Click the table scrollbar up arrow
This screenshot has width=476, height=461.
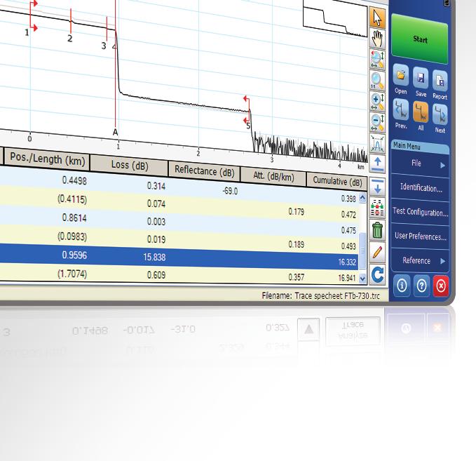tap(362, 198)
